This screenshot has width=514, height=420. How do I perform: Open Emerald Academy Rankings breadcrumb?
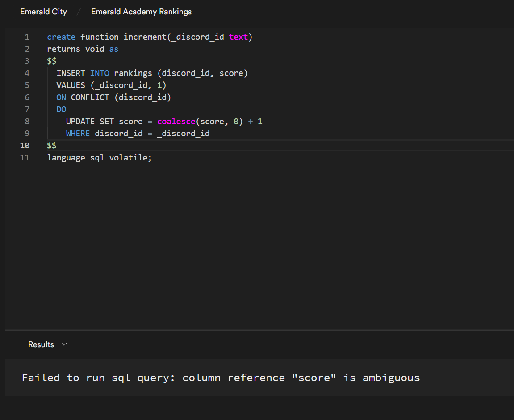[x=141, y=12]
